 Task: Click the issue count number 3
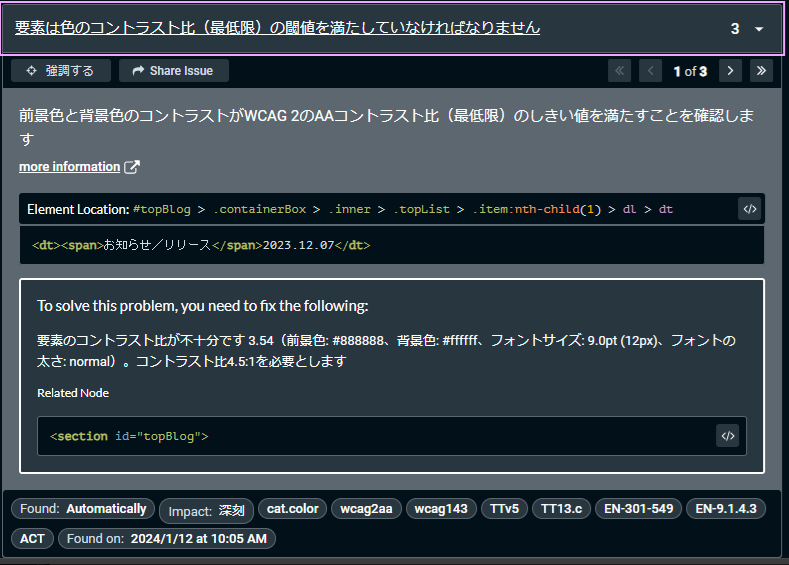(735, 29)
